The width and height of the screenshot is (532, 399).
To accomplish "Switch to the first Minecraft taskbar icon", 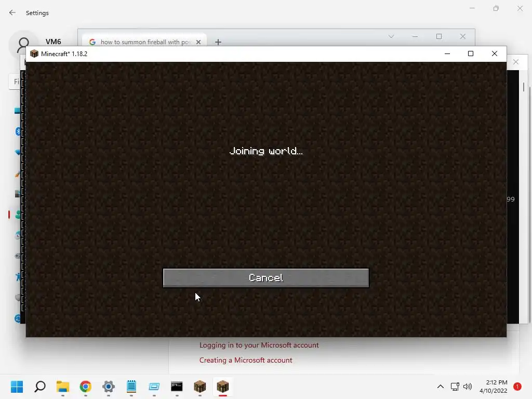I will 200,387.
